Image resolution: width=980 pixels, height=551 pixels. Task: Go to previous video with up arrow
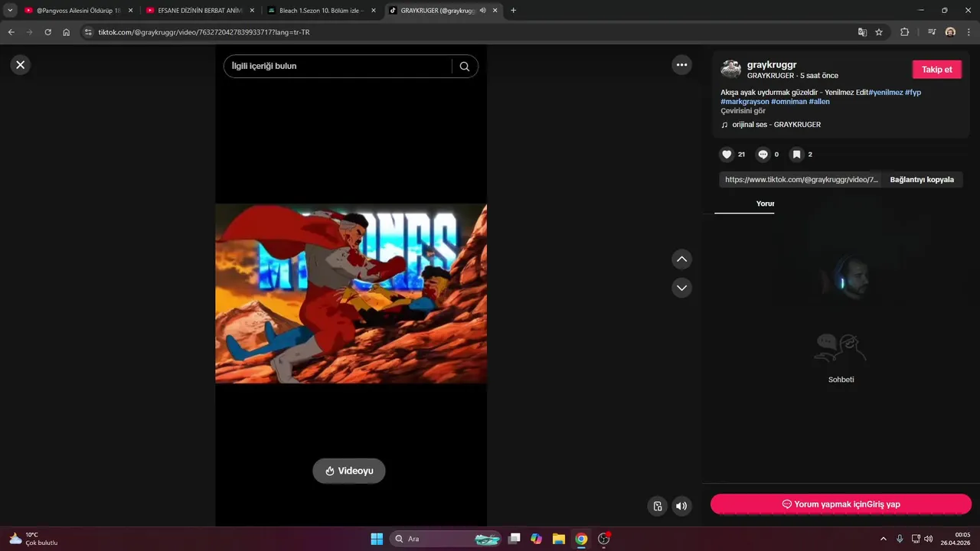click(681, 259)
